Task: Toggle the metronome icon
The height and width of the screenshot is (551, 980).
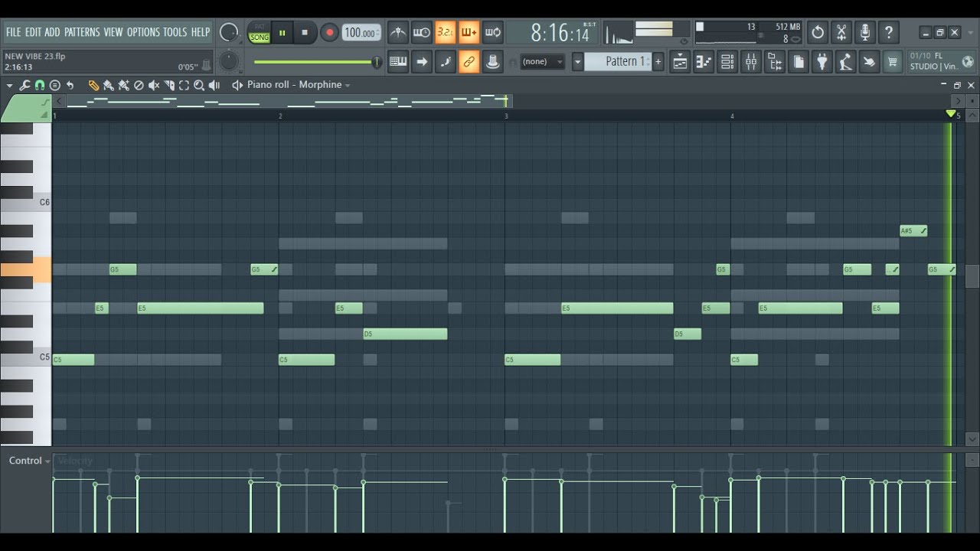Action: [x=398, y=32]
